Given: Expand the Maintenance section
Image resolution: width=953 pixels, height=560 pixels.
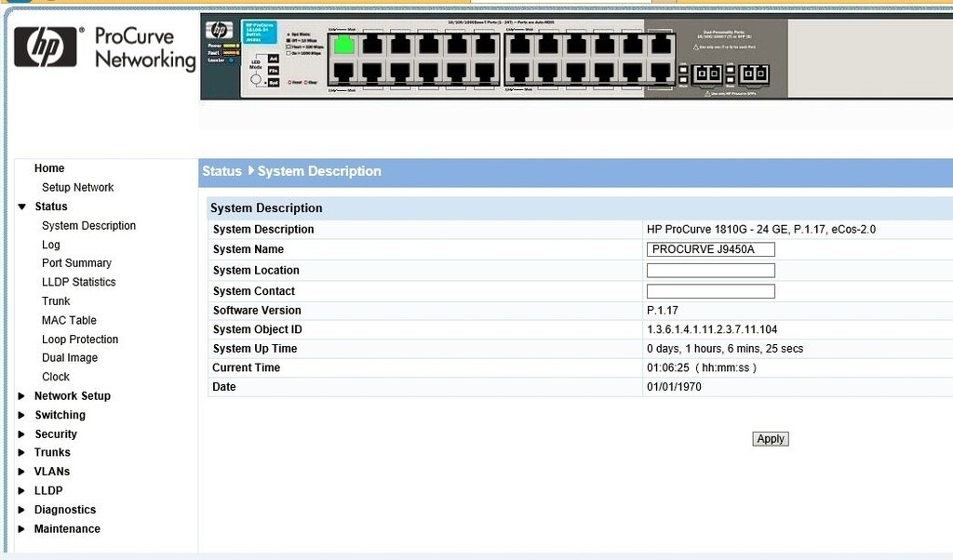Looking at the screenshot, I should [x=67, y=528].
